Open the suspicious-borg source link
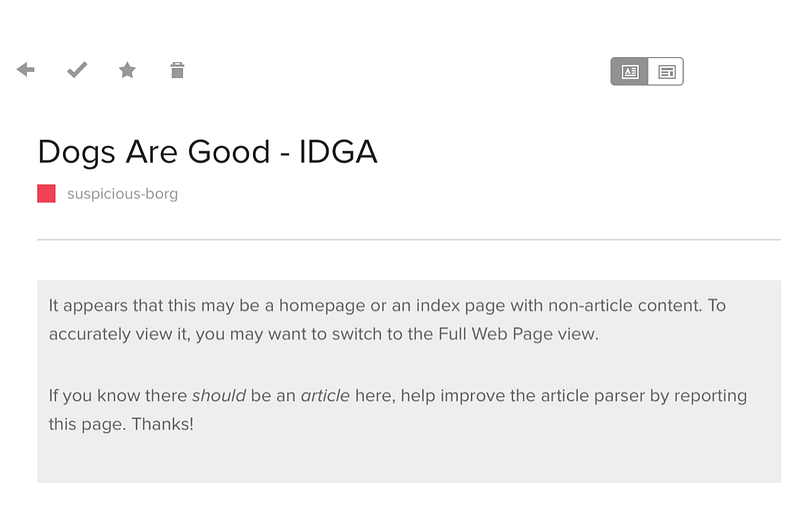 tap(122, 194)
